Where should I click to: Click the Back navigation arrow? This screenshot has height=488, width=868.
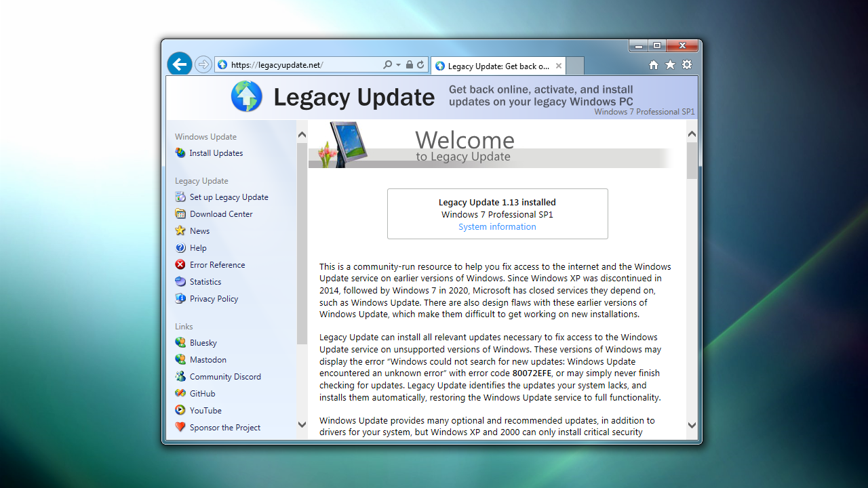pos(179,64)
